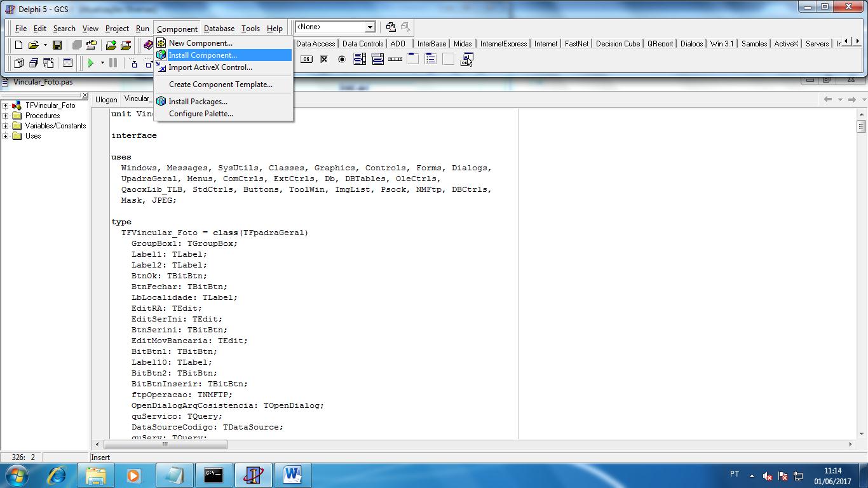The width and height of the screenshot is (868, 488).
Task: Select the ScrollBar component in palette
Action: (395, 60)
